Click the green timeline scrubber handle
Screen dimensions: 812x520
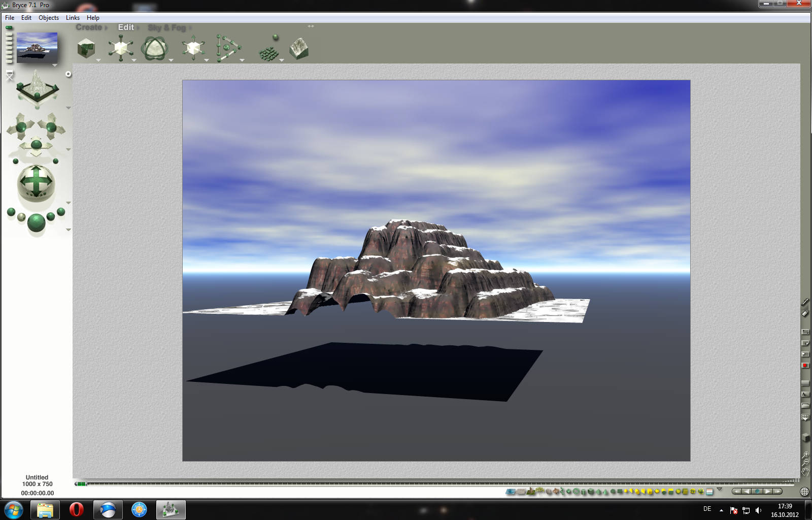(81, 484)
